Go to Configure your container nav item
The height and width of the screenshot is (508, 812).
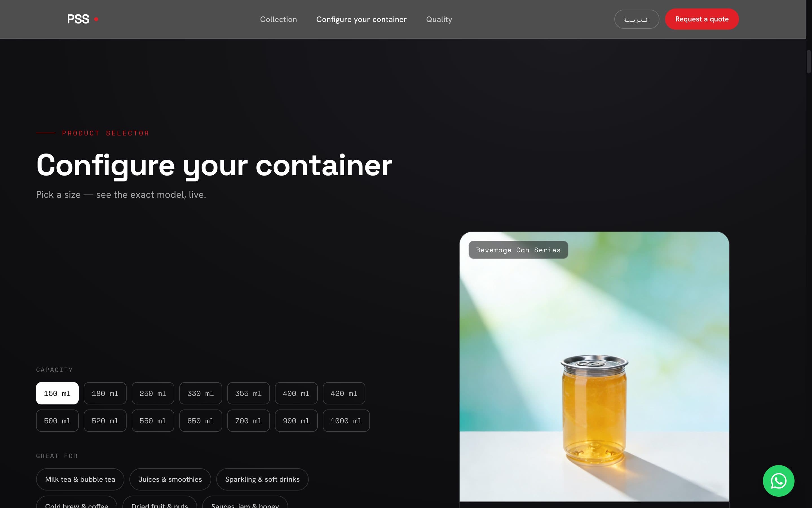click(x=361, y=19)
